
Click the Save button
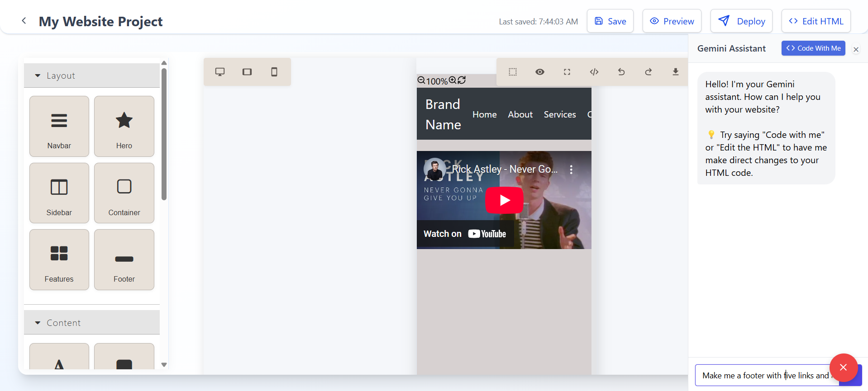click(610, 21)
